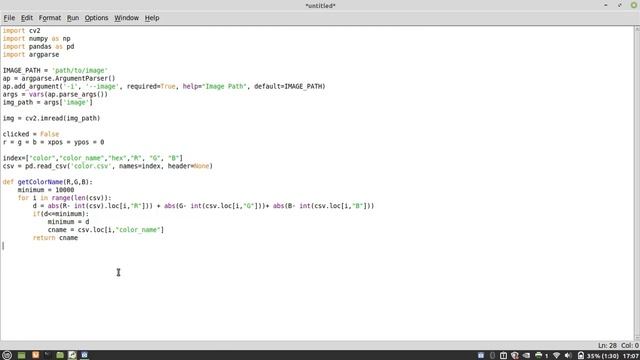Viewport: 640px width, 360px height.
Task: Switch to the Python IDLE taskbar window
Action: (72, 355)
